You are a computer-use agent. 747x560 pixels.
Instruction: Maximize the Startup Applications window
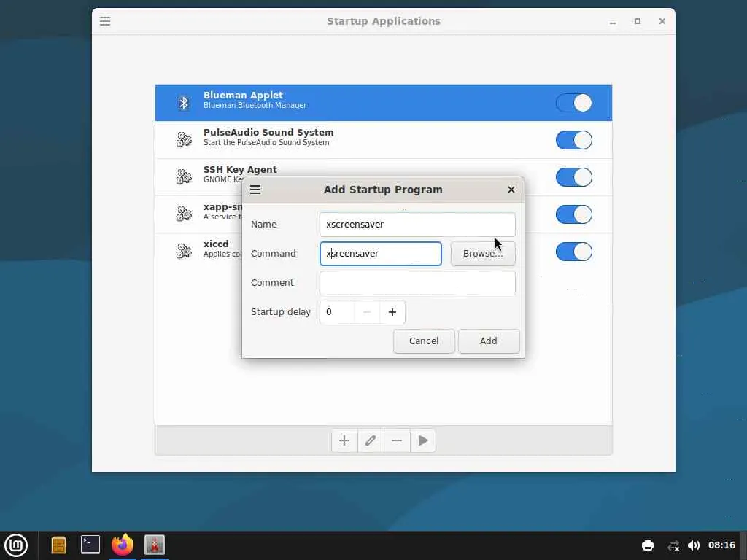point(638,21)
